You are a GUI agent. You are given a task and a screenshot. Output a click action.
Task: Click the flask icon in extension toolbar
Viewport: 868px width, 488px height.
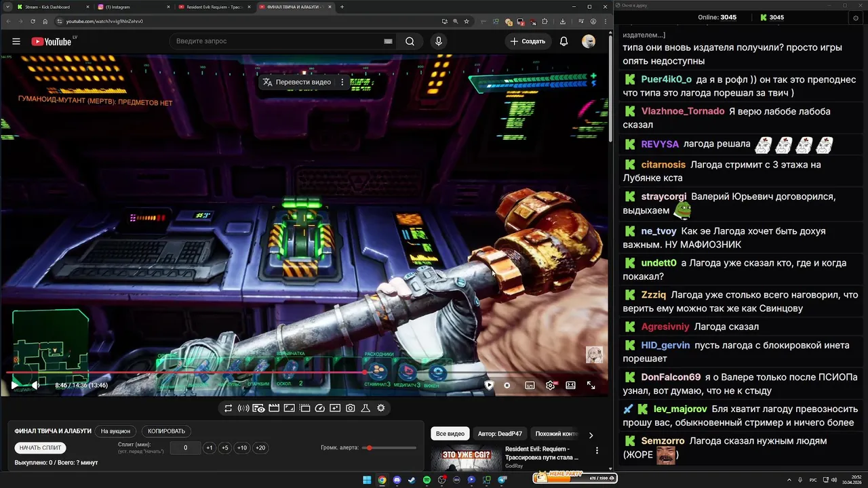pyautogui.click(x=366, y=408)
